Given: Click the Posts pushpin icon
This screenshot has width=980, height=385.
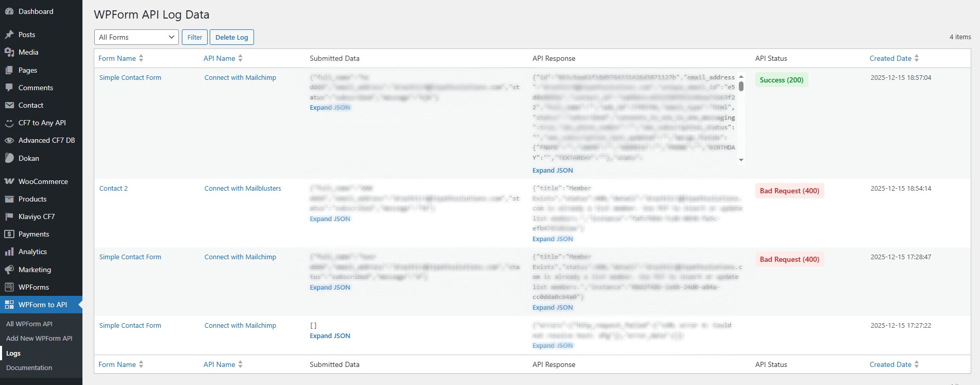Looking at the screenshot, I should tap(9, 35).
